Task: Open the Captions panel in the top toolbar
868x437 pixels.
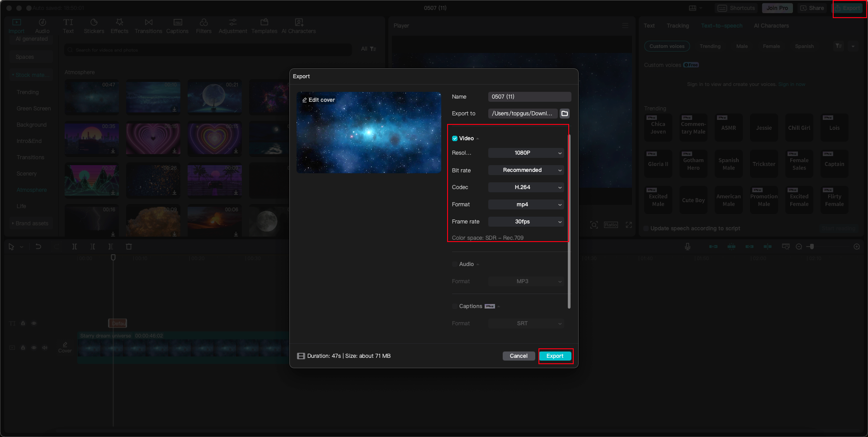Action: [177, 26]
